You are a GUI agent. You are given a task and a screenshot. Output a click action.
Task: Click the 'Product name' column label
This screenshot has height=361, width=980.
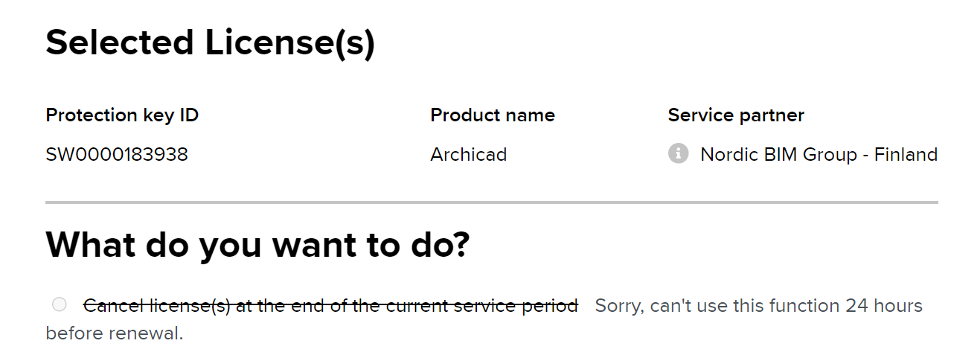pyautogui.click(x=493, y=115)
